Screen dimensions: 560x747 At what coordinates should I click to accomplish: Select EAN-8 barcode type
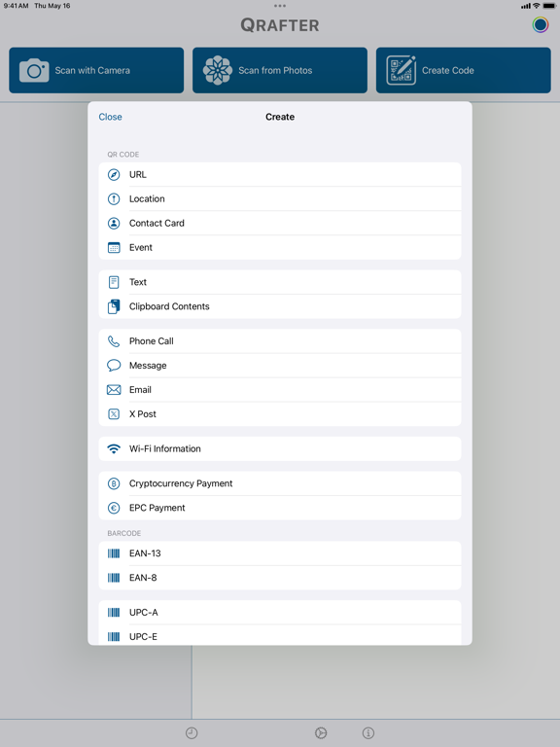tap(280, 578)
